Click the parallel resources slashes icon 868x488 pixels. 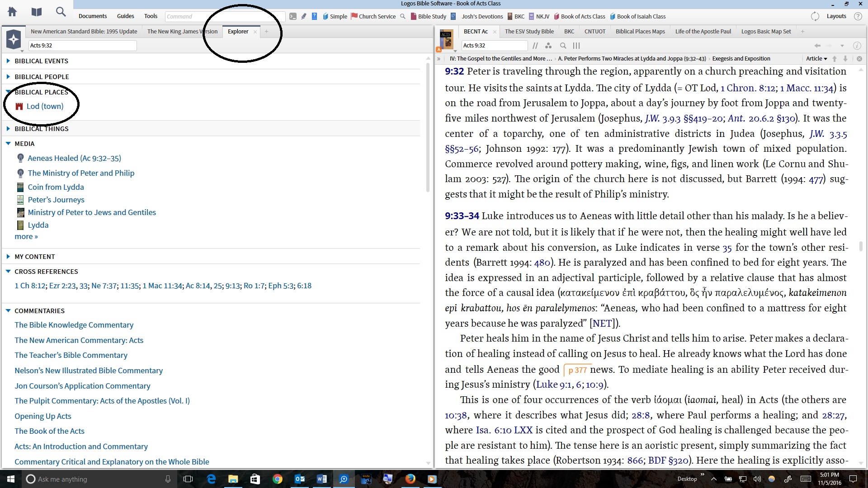[x=535, y=46]
